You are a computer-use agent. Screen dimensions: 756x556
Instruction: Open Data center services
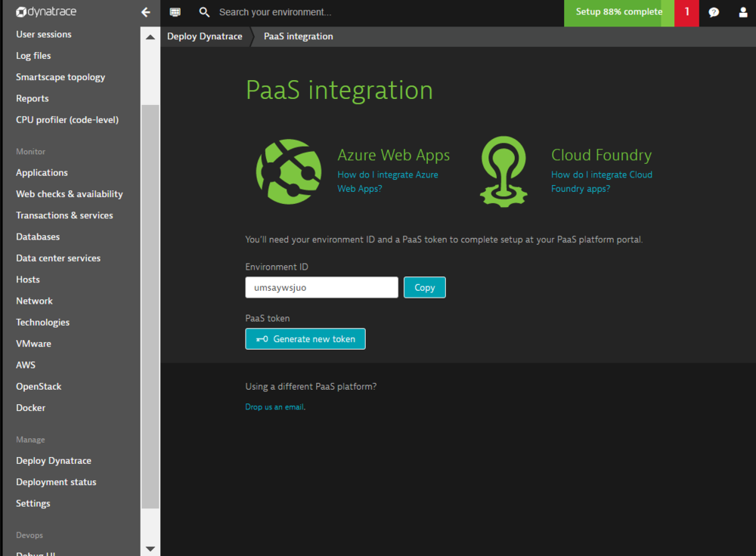58,258
